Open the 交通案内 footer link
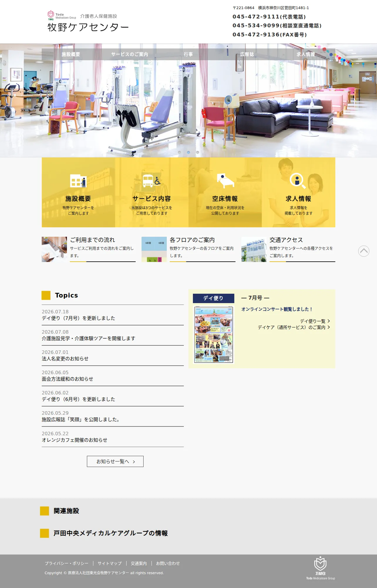Screen dimensions: 377x588 click(x=139, y=563)
